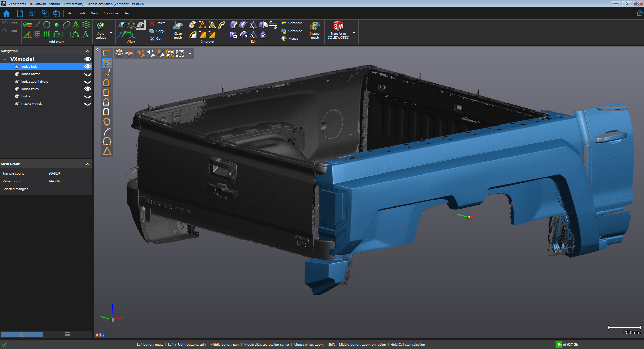Toggle visibility of maska vnitrek

coord(87,104)
